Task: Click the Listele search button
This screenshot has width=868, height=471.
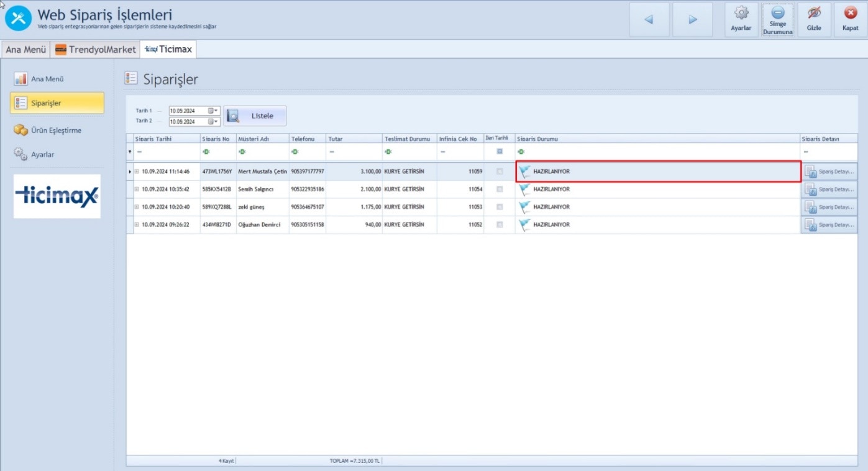Action: coord(255,116)
